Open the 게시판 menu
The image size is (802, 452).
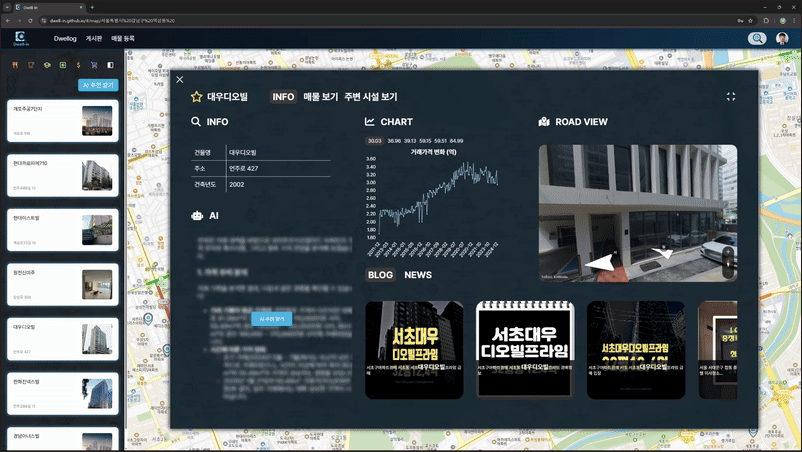coord(94,38)
